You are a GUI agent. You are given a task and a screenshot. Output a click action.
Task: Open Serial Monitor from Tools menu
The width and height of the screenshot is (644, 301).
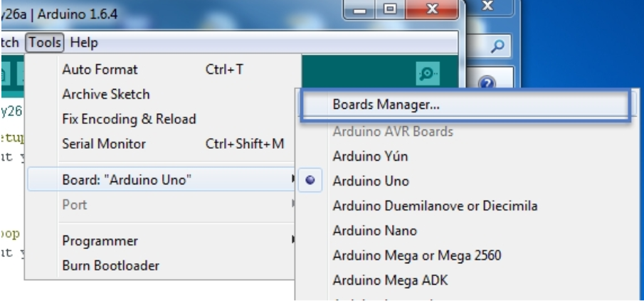coord(163,144)
